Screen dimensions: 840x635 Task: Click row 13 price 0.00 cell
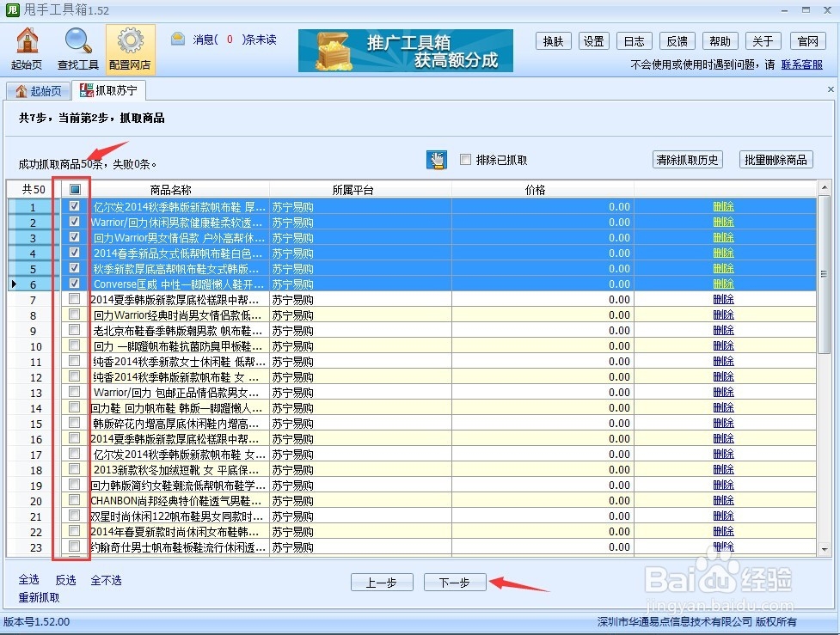tap(543, 393)
